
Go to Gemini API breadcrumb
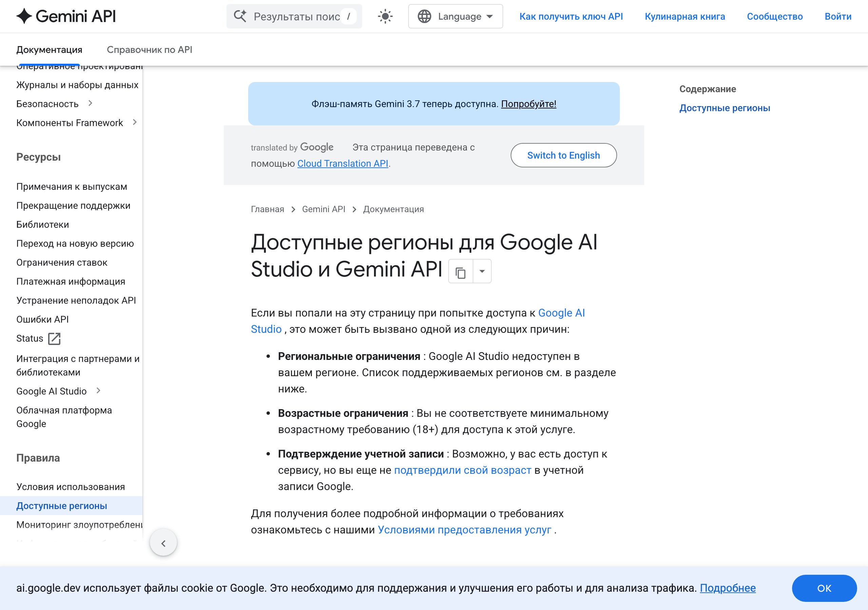pyautogui.click(x=323, y=209)
